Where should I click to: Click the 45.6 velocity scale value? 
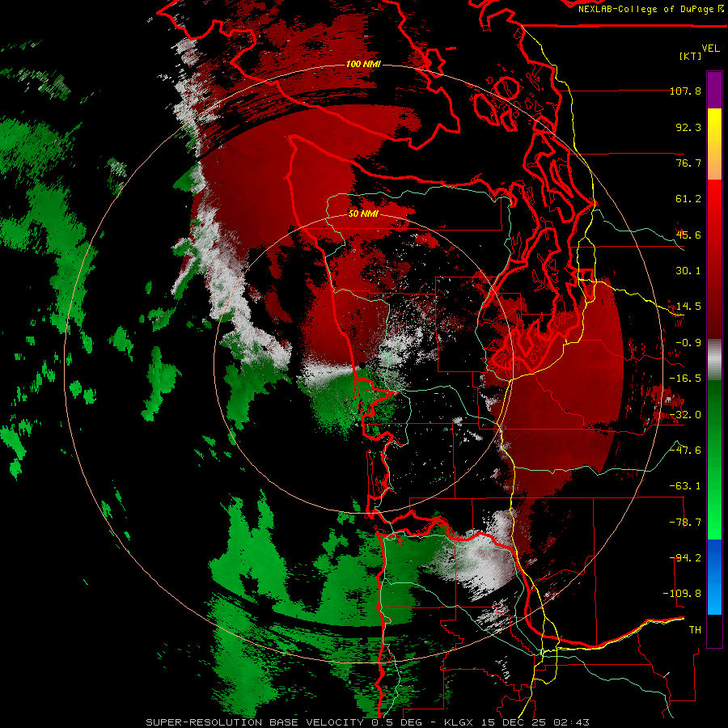688,235
